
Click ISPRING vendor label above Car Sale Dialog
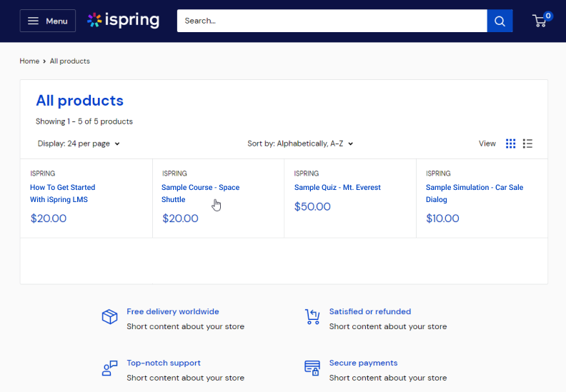[438, 174]
